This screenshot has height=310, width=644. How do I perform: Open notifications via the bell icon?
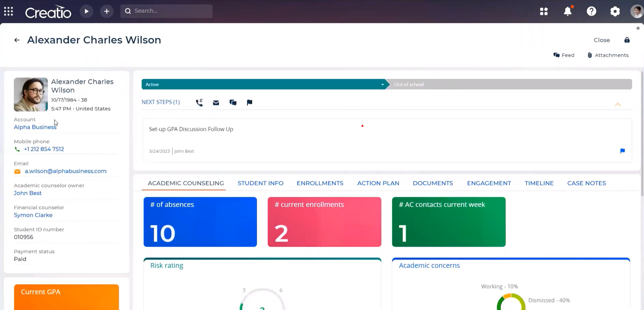pos(567,11)
